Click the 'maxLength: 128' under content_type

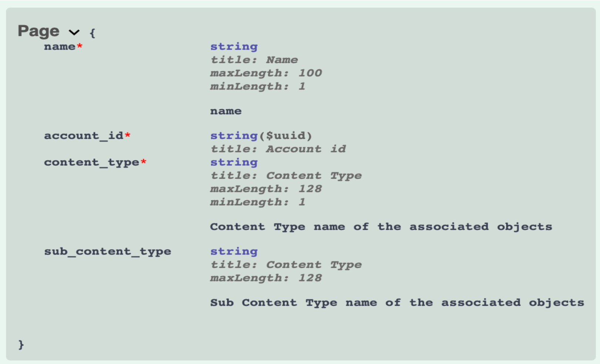266,189
